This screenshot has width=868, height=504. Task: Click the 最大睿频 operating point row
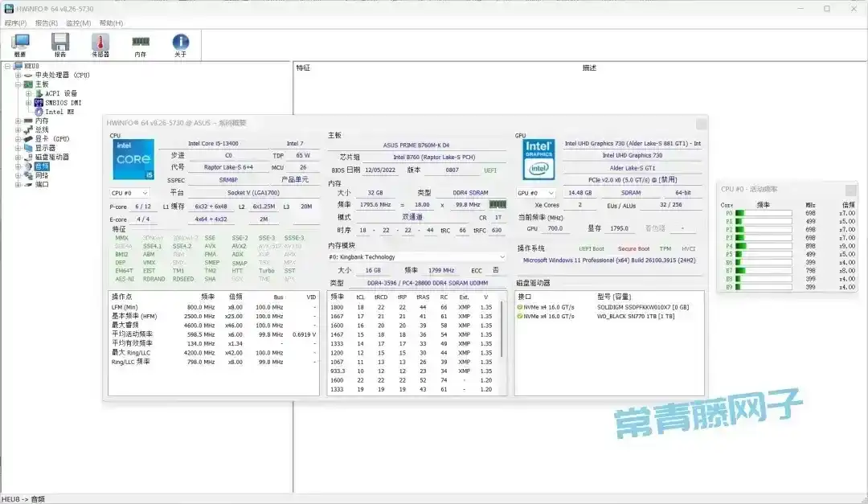214,325
